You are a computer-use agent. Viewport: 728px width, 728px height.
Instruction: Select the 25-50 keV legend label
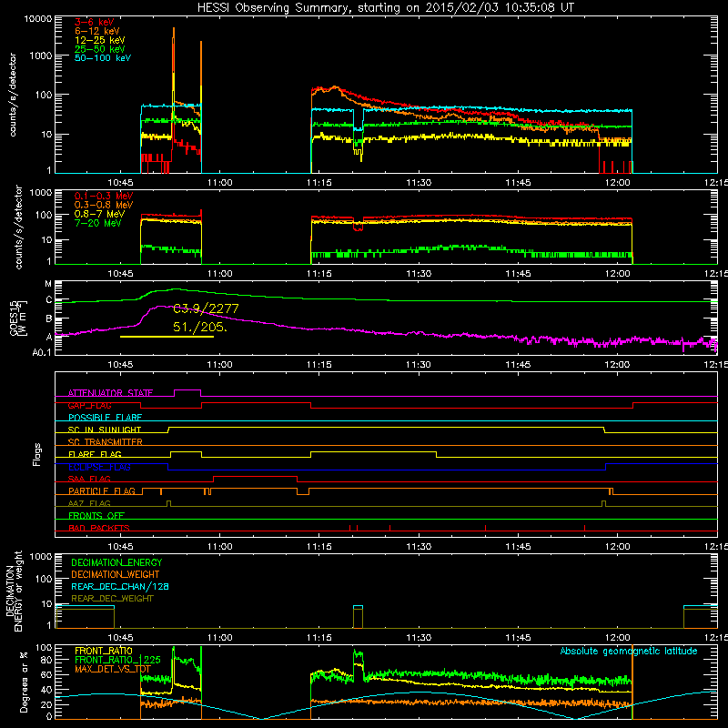click(x=100, y=49)
